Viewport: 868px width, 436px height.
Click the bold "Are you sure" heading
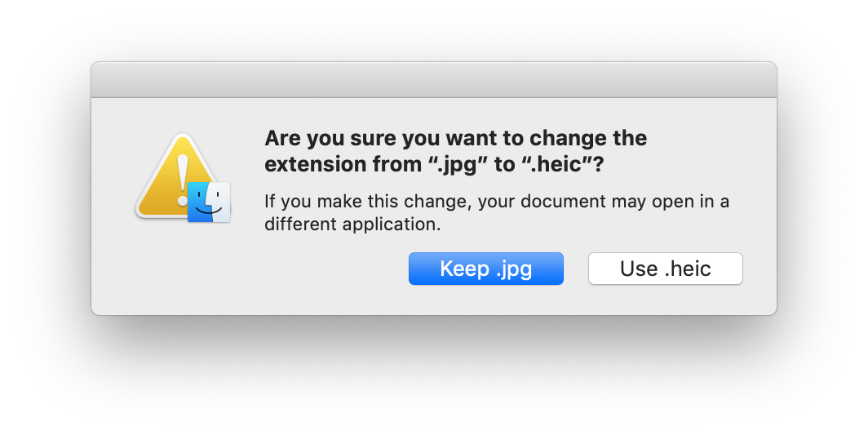tap(326, 138)
